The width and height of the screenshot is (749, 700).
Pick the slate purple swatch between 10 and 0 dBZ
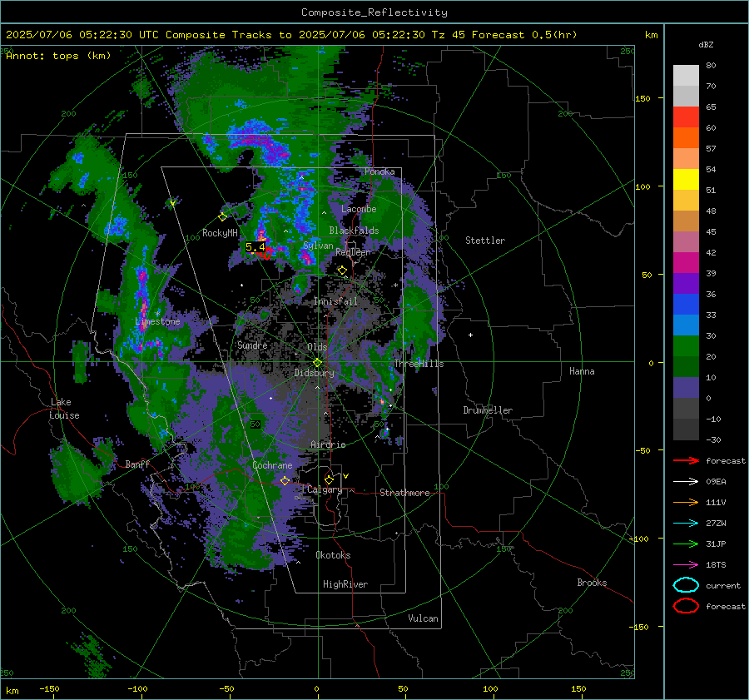pos(686,388)
